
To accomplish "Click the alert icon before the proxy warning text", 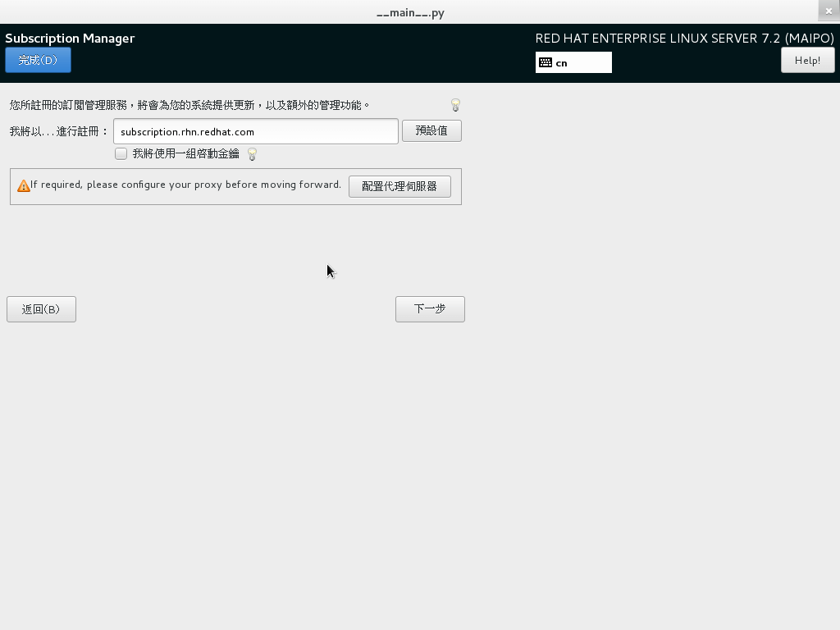I will (24, 185).
